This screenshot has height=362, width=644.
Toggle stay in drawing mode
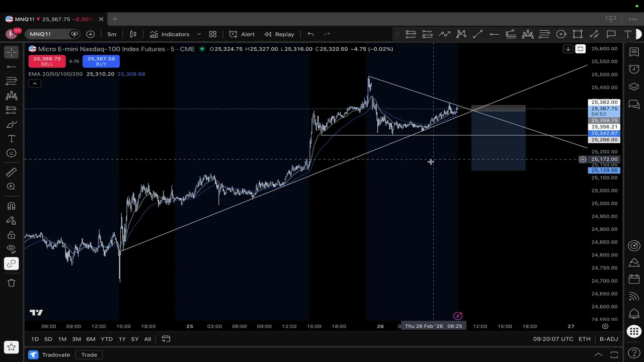[11, 220]
